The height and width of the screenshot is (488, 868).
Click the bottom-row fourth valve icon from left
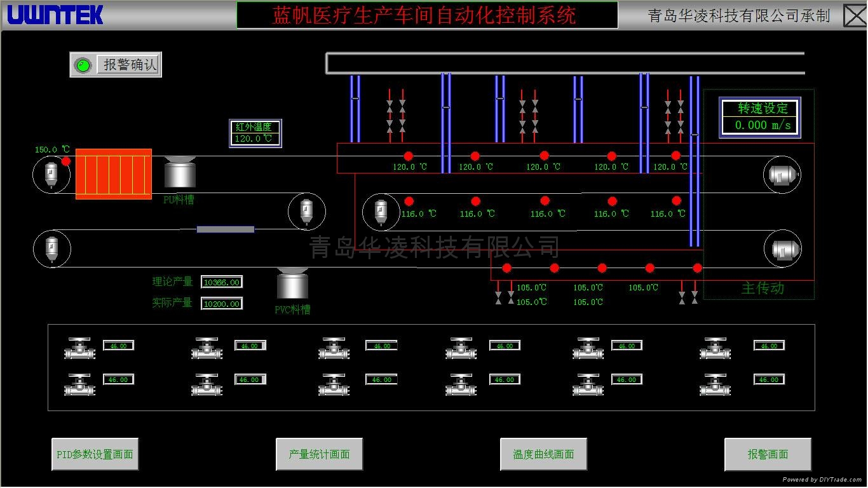461,384
